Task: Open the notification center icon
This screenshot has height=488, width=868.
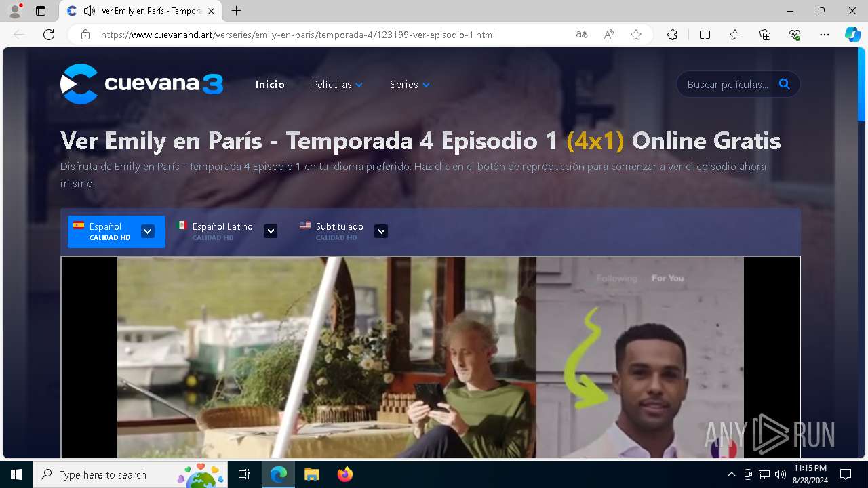Action: (x=846, y=474)
